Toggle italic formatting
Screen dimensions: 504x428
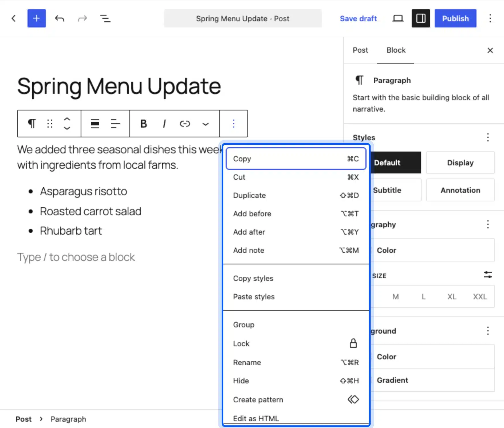[164, 124]
